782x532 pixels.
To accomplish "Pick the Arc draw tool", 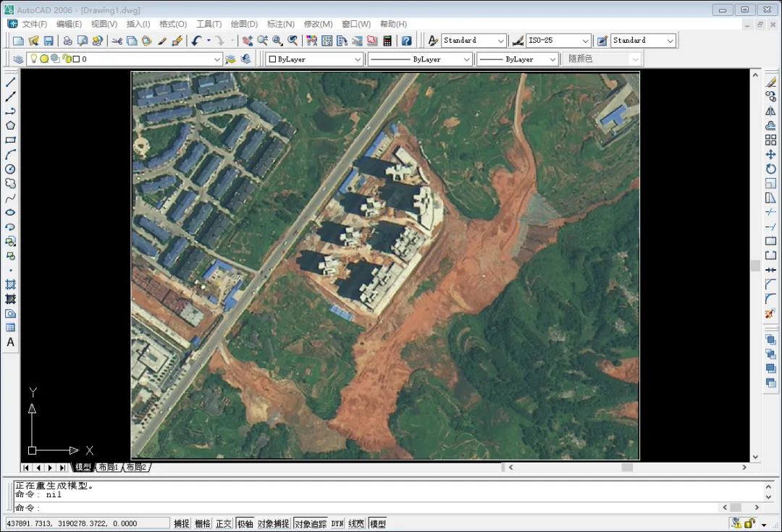I will 10,155.
